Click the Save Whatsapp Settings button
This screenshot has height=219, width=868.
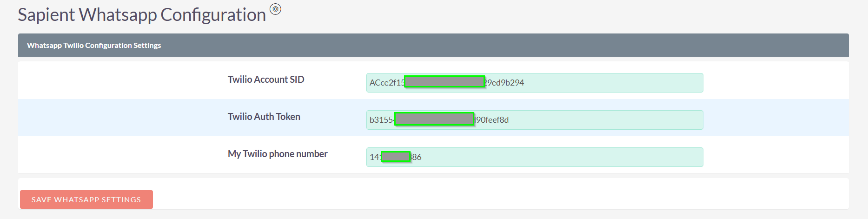tap(86, 199)
